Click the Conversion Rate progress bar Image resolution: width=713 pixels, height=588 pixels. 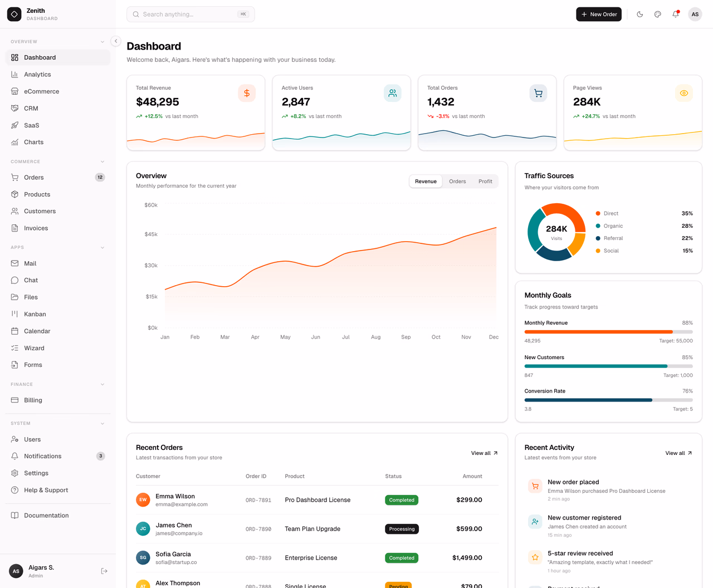pos(609,400)
